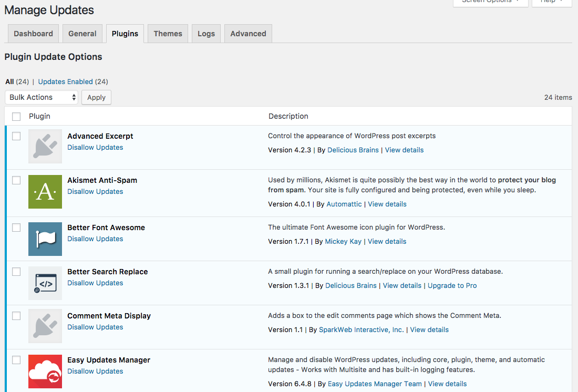Image resolution: width=578 pixels, height=392 pixels.
Task: View details for Advanced Excerpt
Action: click(x=405, y=150)
